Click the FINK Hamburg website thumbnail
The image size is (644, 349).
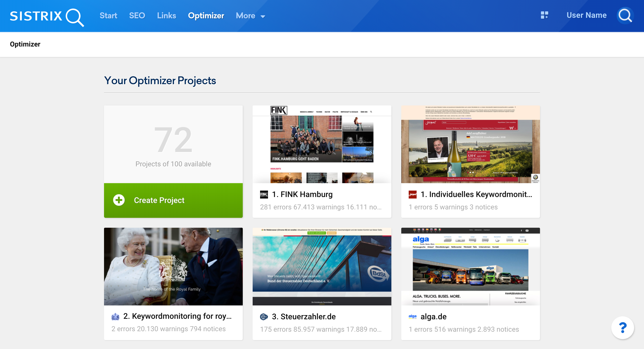click(x=322, y=144)
